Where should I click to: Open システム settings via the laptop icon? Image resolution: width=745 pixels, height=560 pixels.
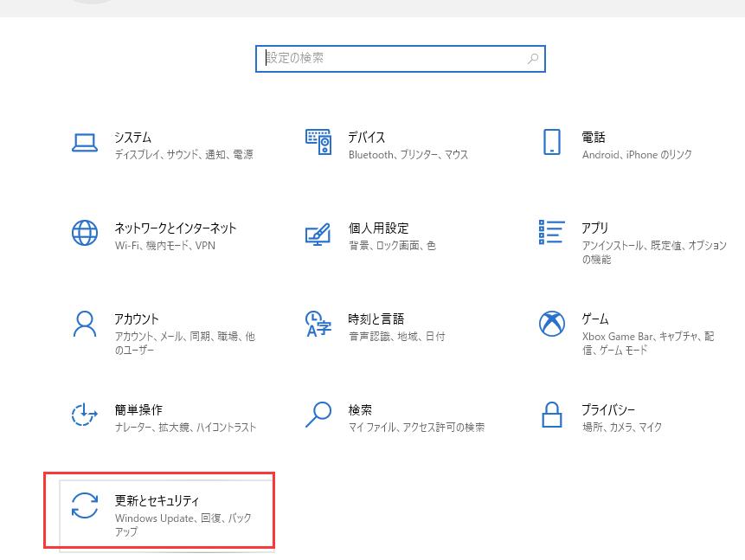click(84, 143)
